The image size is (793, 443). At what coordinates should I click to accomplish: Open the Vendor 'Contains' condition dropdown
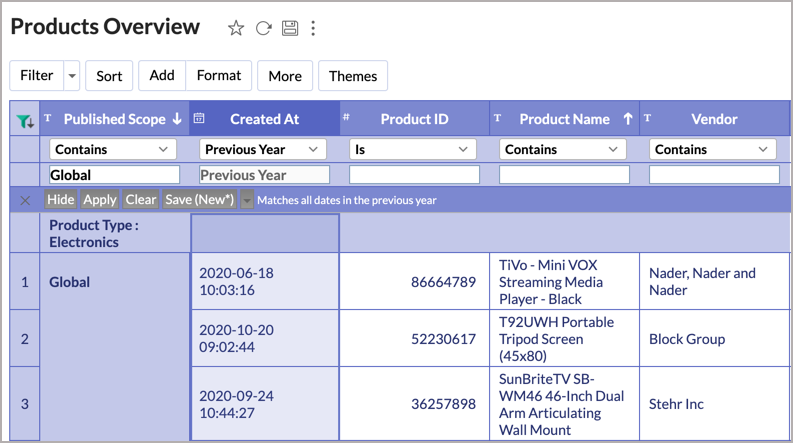point(714,149)
